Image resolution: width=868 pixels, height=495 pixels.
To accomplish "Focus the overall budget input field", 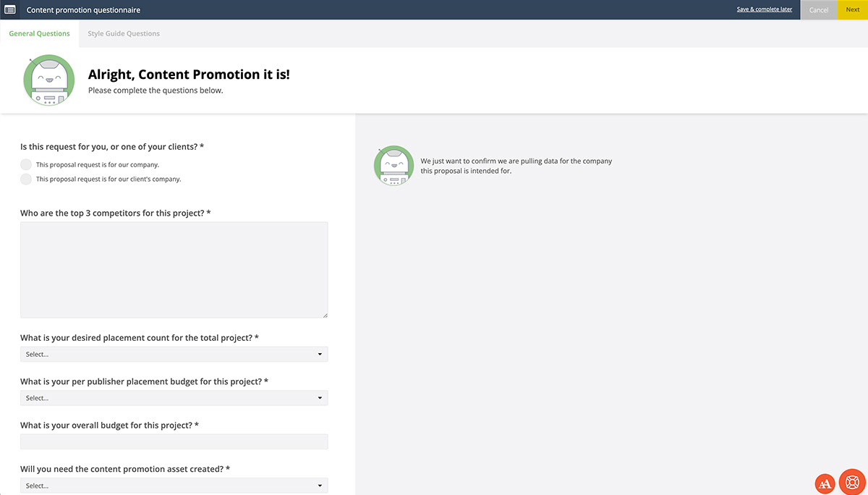I will [x=174, y=441].
